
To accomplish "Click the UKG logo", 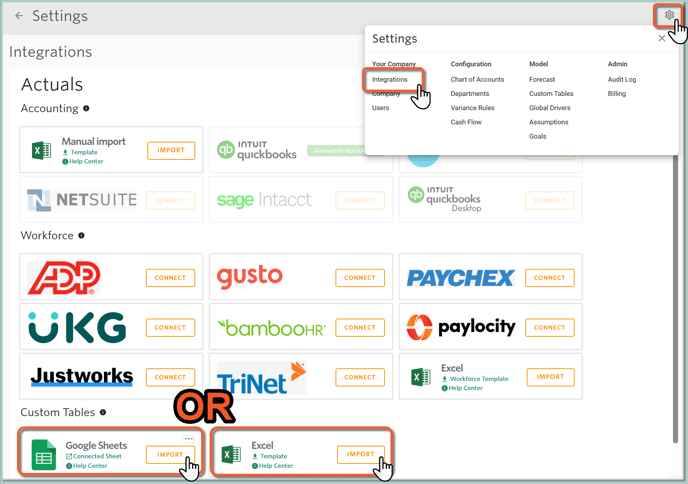I will coord(77,327).
